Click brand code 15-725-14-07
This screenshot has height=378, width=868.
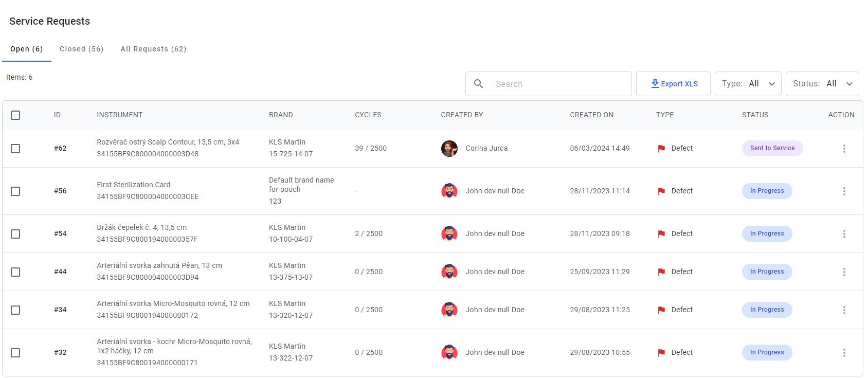click(291, 154)
